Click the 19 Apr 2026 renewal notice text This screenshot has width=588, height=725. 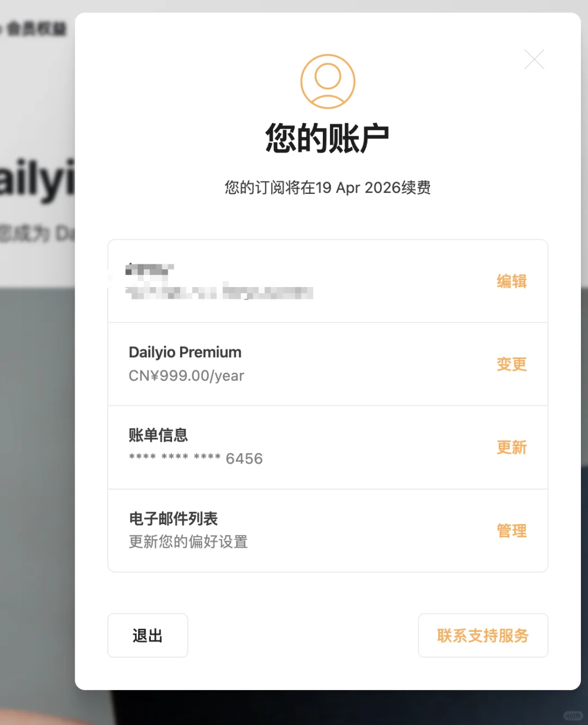point(328,187)
